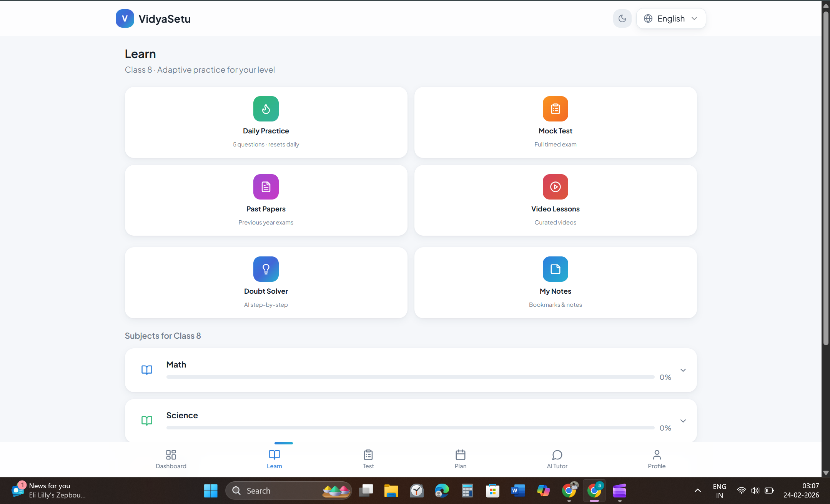Expand the Science subject chevron
The width and height of the screenshot is (830, 504).
[x=683, y=421]
